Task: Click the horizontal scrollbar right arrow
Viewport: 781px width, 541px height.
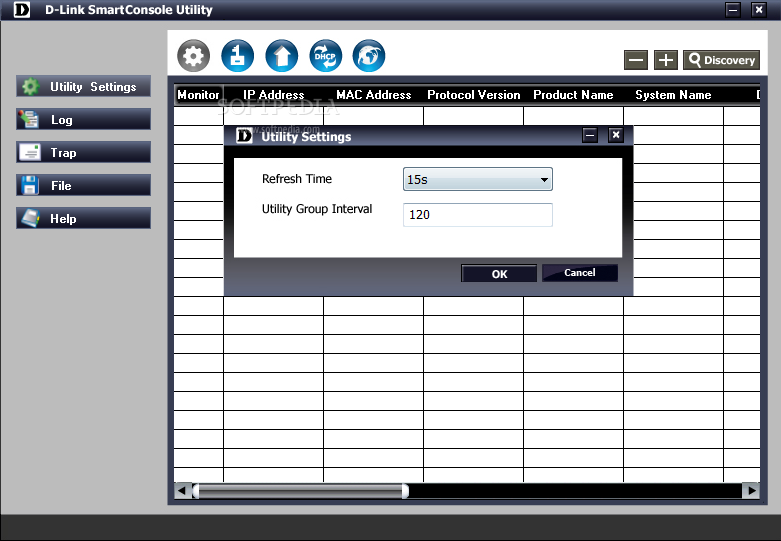Action: 751,491
